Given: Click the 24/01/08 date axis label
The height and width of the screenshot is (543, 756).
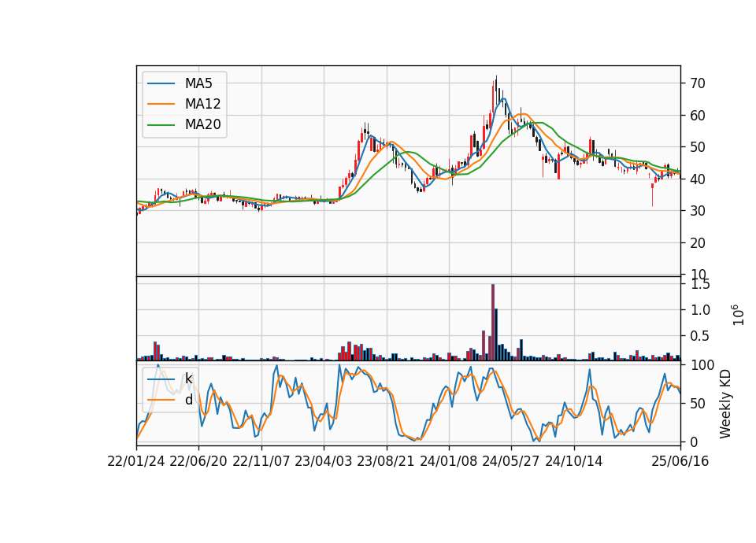Looking at the screenshot, I should click(449, 461).
